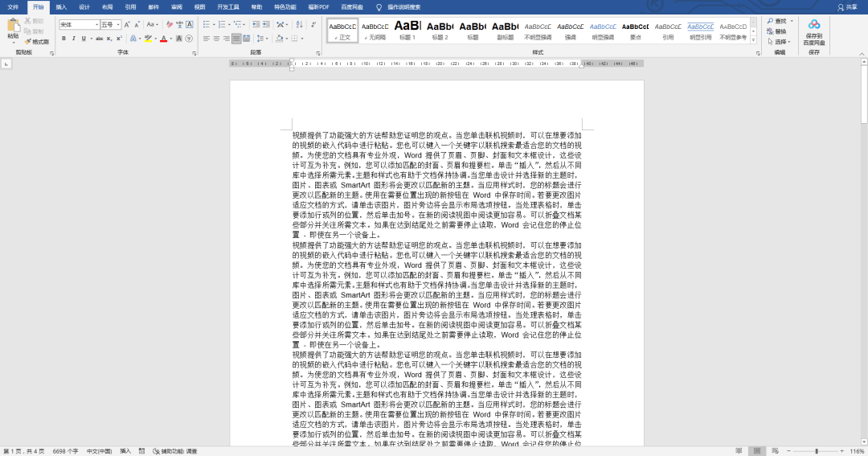Click the Paste (粘贴) clipboard icon
The image size is (868, 456).
14,26
